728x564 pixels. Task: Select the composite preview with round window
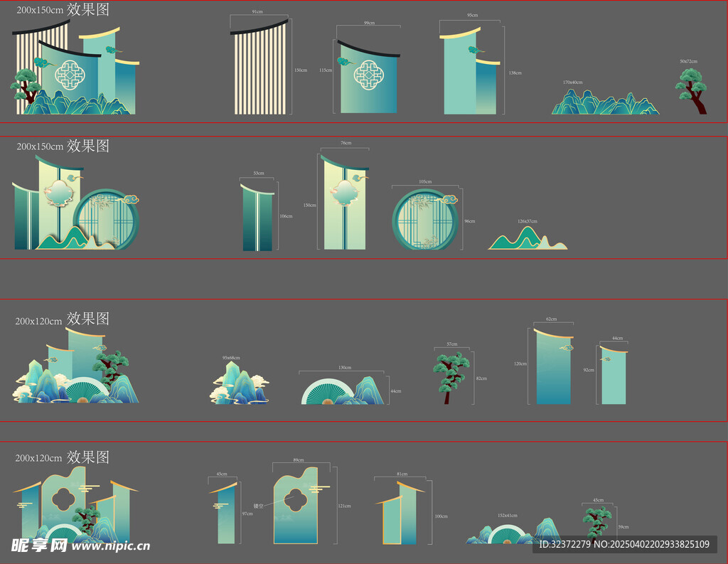click(x=75, y=203)
